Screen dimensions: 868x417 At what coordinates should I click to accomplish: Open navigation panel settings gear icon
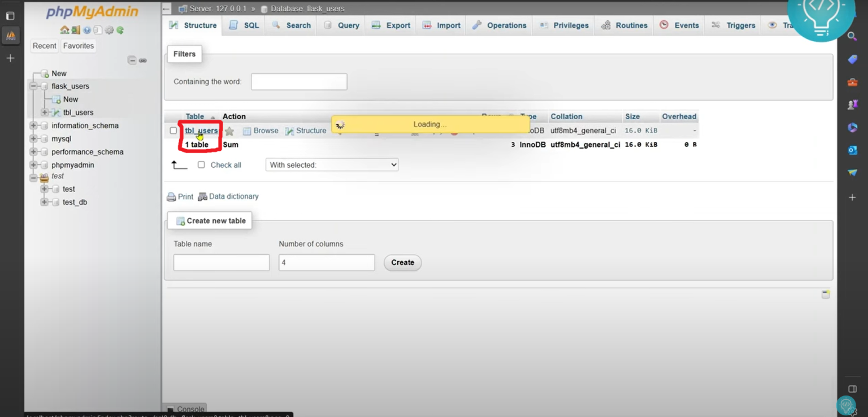coord(109,30)
